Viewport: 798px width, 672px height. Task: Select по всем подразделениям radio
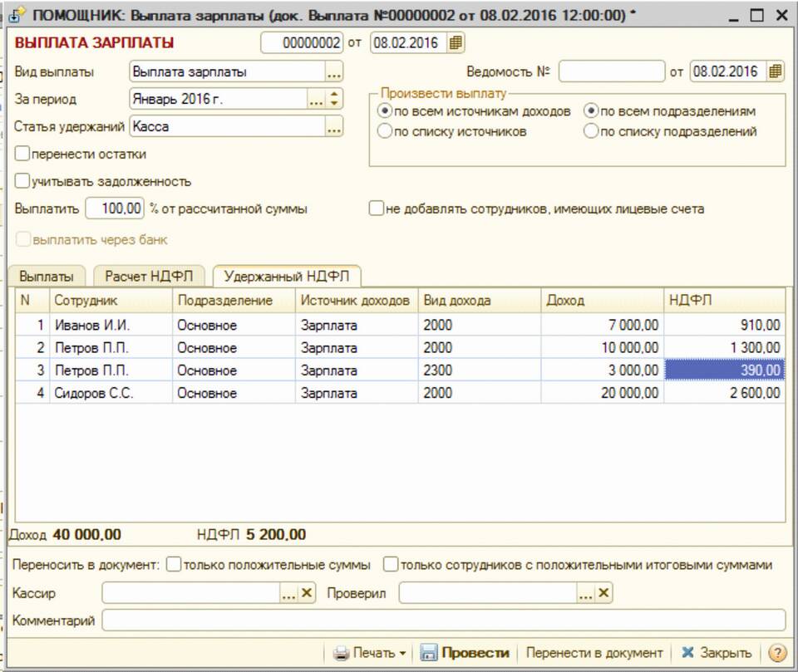pyautogui.click(x=590, y=111)
